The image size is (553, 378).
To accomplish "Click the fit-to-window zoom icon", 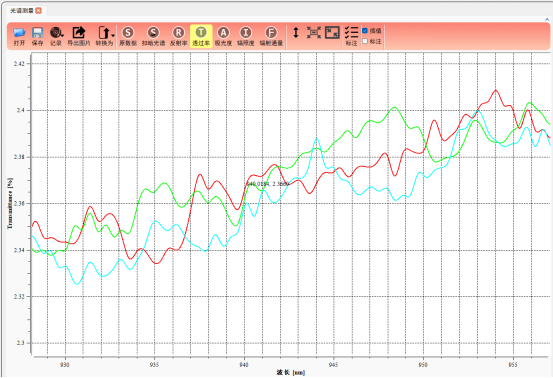I will 314,32.
